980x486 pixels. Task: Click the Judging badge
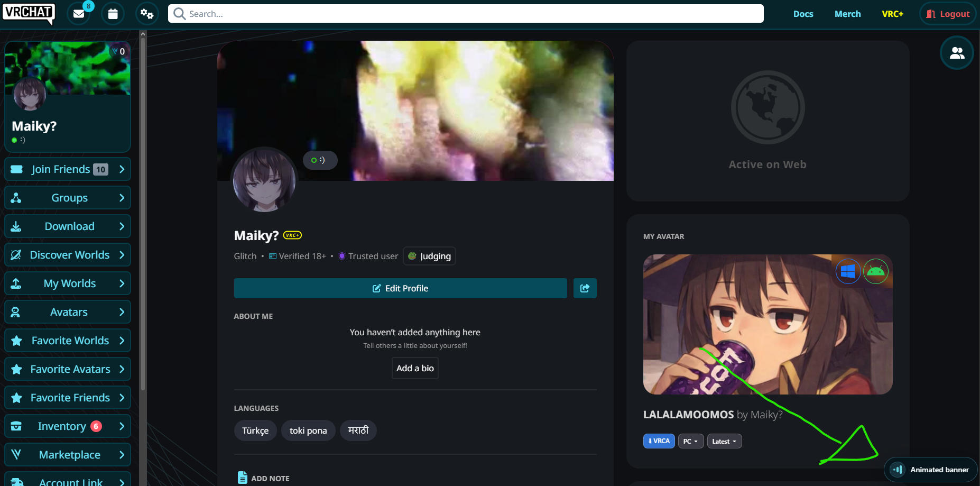[x=429, y=256]
